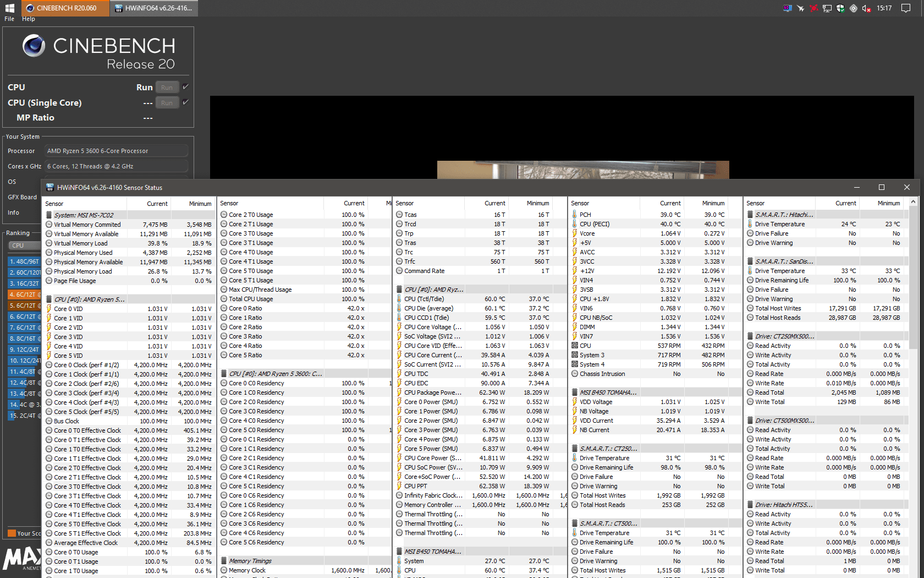Click the CPU Core Voltage lightning icon
Viewport: 924px width, 578px height.
(x=399, y=327)
